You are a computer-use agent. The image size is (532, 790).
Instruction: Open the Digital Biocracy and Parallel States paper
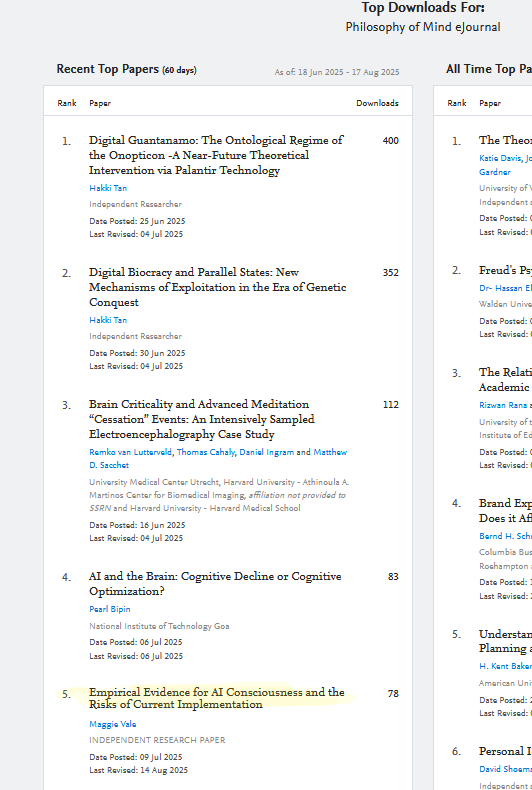click(x=218, y=287)
